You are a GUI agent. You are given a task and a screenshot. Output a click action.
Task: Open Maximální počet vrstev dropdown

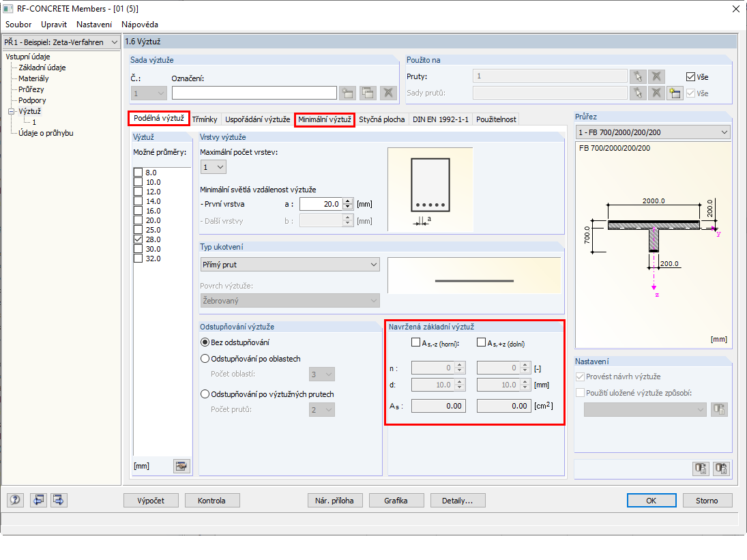(x=214, y=167)
